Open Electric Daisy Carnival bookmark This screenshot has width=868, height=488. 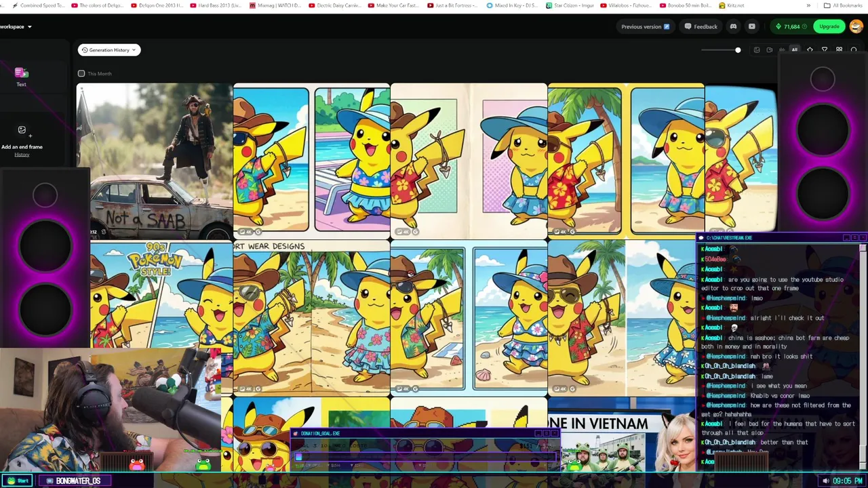(334, 5)
